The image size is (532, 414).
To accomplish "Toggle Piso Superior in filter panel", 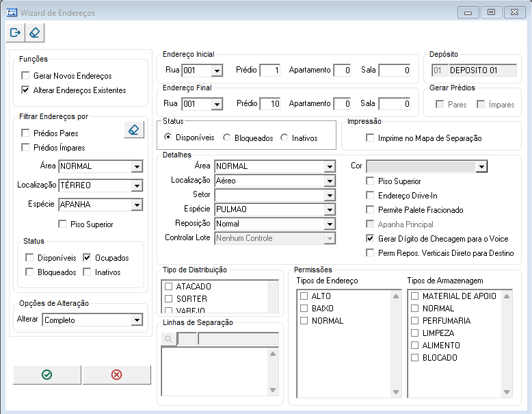I will [62, 224].
